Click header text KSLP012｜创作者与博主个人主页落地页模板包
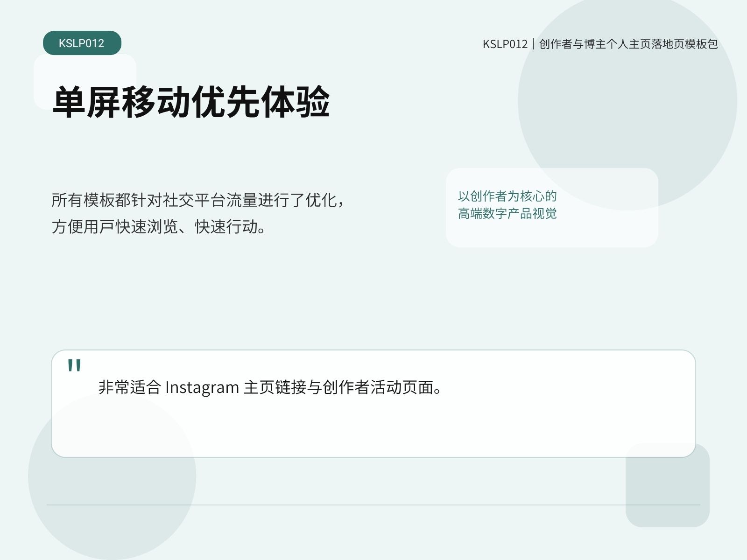This screenshot has height=560, width=747. point(600,44)
